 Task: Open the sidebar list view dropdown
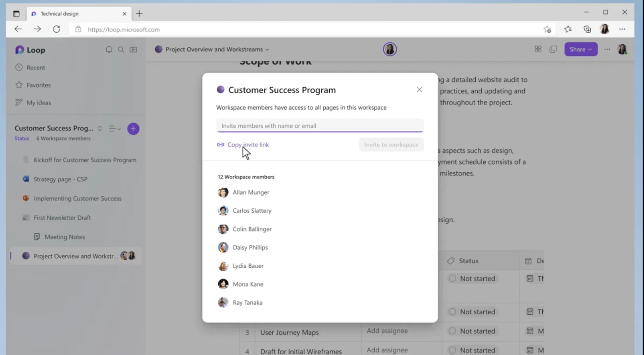pyautogui.click(x=114, y=129)
